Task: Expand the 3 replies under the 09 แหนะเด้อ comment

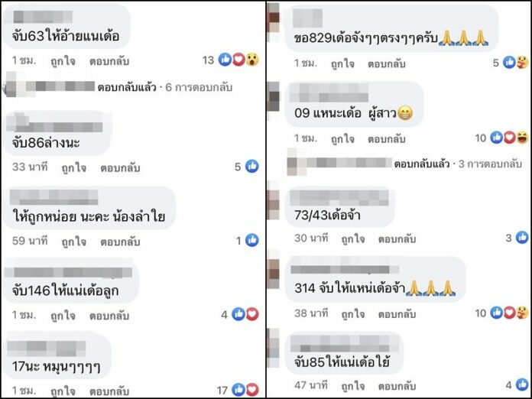Action: tap(458, 164)
